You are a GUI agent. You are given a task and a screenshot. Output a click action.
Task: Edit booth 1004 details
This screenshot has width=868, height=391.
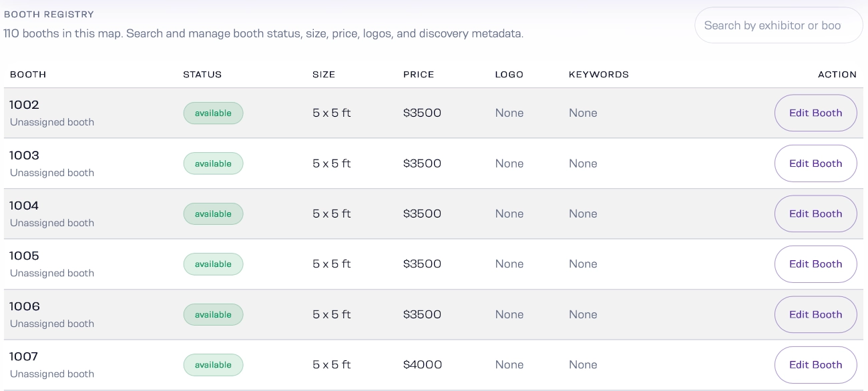[x=815, y=214]
